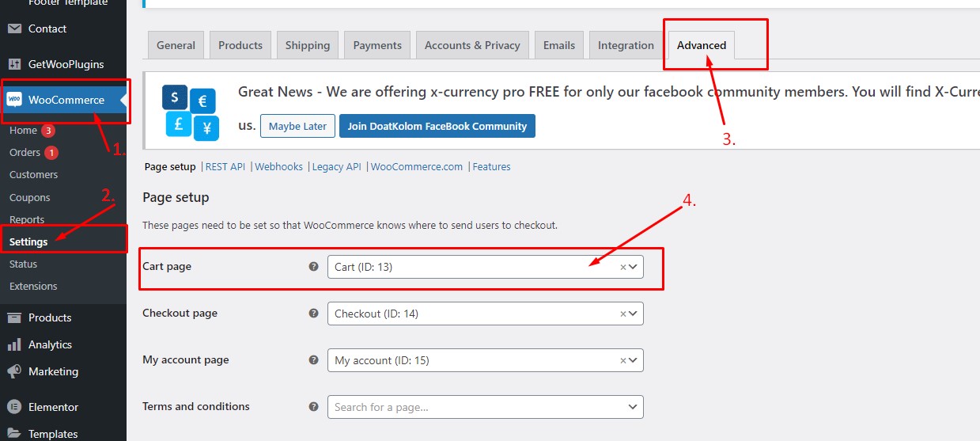
Task: Click the Home notification badge showing 3
Action: [48, 131]
